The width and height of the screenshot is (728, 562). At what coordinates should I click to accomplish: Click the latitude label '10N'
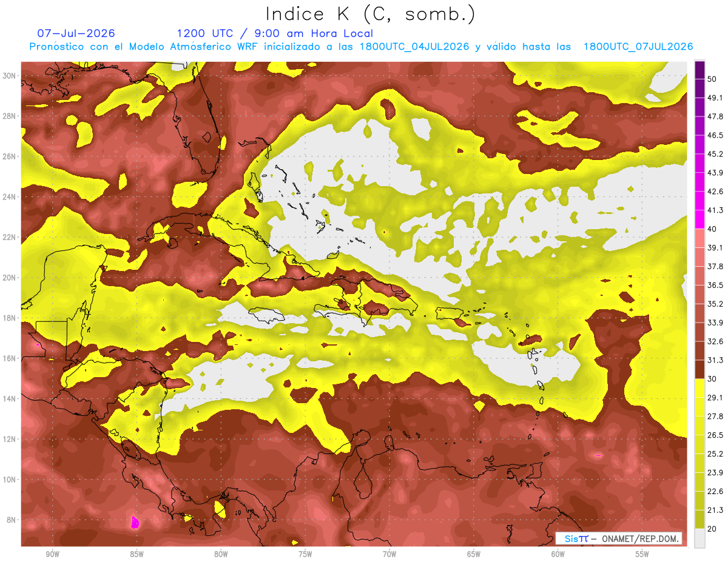pos(10,480)
